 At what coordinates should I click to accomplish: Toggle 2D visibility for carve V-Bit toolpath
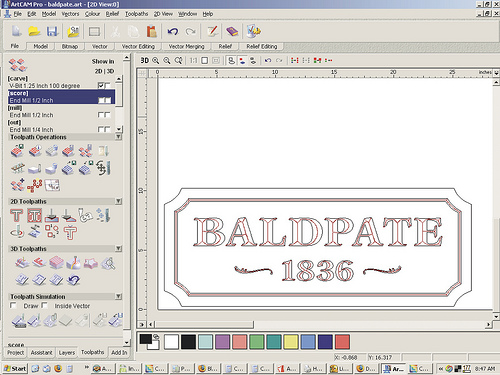tap(101, 86)
